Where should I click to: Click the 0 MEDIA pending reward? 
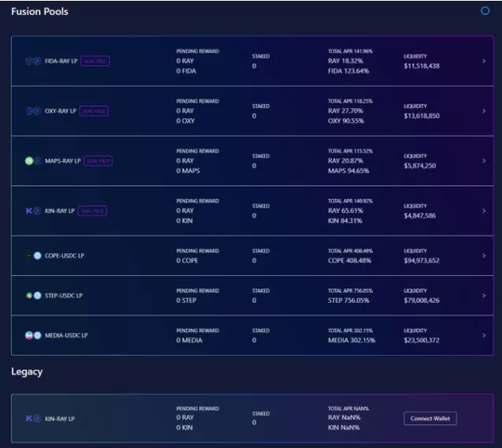click(189, 340)
